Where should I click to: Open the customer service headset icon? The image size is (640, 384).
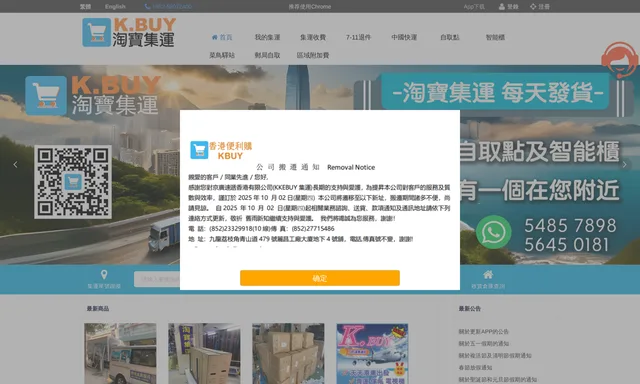(x=620, y=60)
